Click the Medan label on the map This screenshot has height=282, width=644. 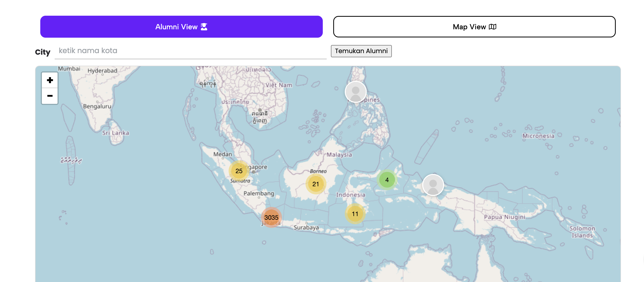click(223, 154)
